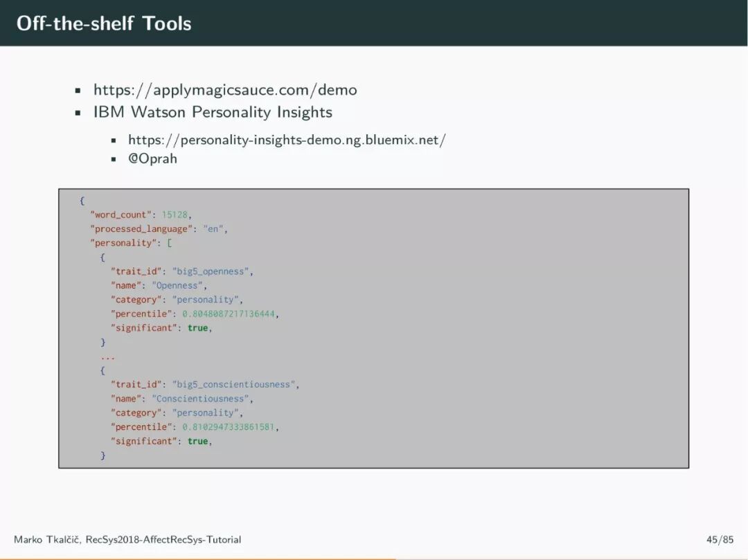Click the Conscientiousness percentile 0.8102947333861581
The width and height of the screenshot is (748, 560).
click(229, 427)
